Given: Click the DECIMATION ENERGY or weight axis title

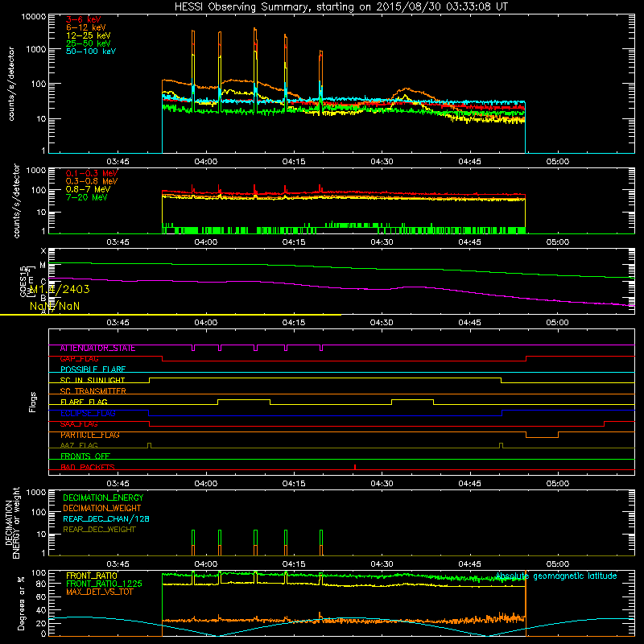Looking at the screenshot, I should [x=12, y=523].
